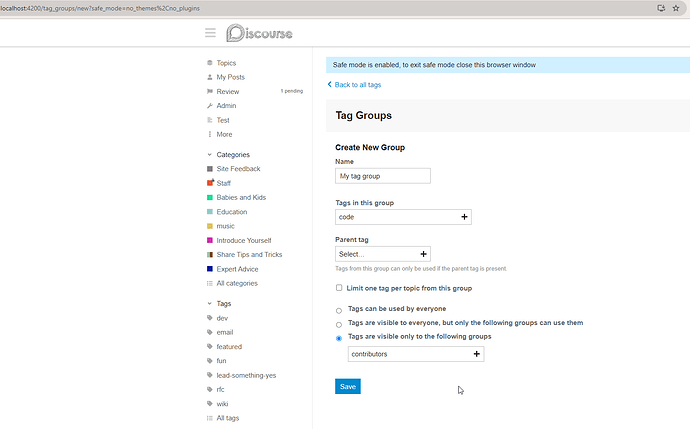Viewport: 690px width, 429px height.
Task: Click the fun tag icon
Action: (210, 361)
